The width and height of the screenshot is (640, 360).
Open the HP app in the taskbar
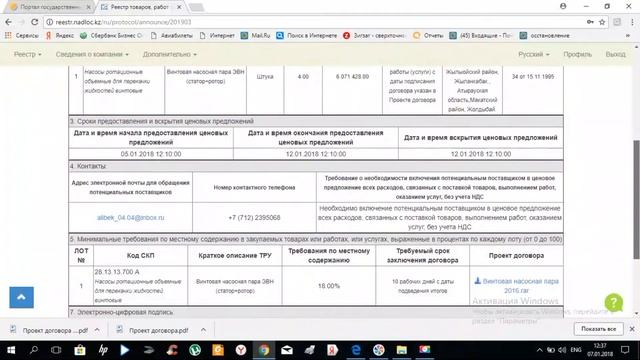[x=103, y=350]
